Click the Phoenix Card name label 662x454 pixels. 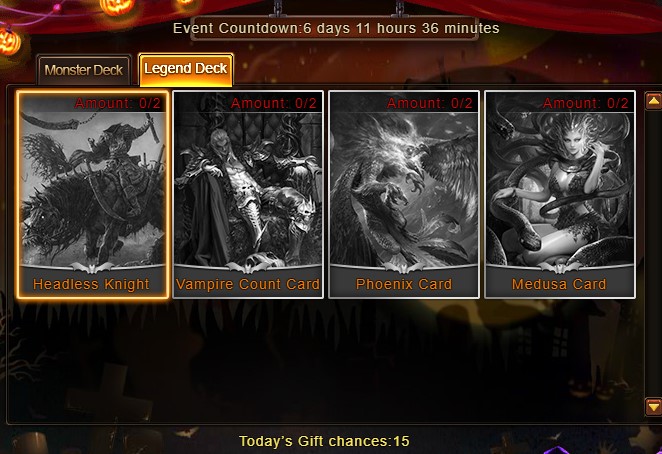404,284
